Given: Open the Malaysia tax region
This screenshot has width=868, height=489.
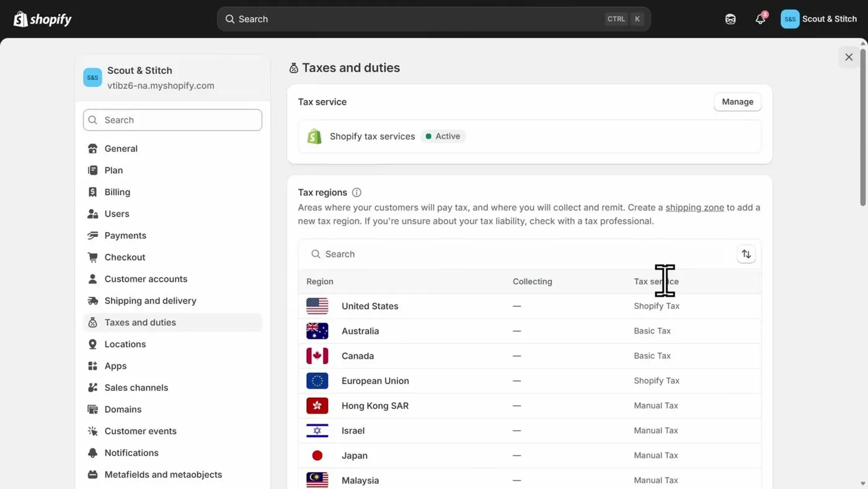Looking at the screenshot, I should pyautogui.click(x=529, y=480).
